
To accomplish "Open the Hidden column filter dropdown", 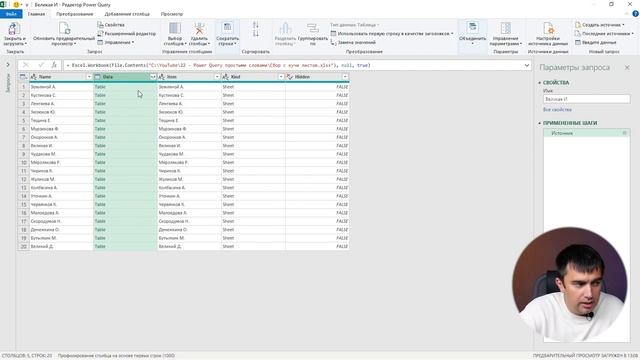I will click(x=345, y=77).
